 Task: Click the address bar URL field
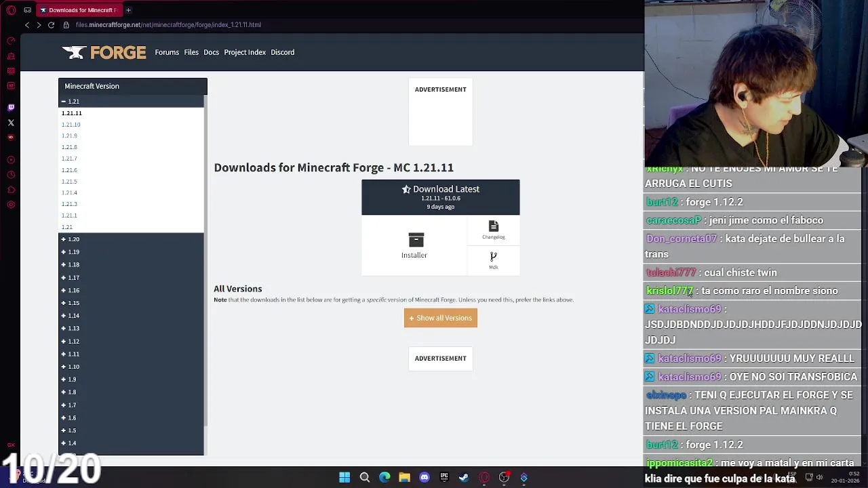[168, 25]
